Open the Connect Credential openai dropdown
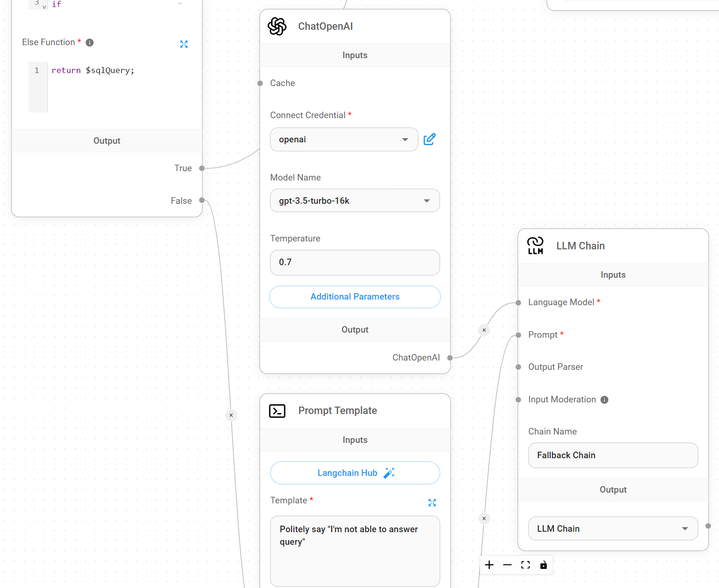The height and width of the screenshot is (588, 719). [344, 140]
